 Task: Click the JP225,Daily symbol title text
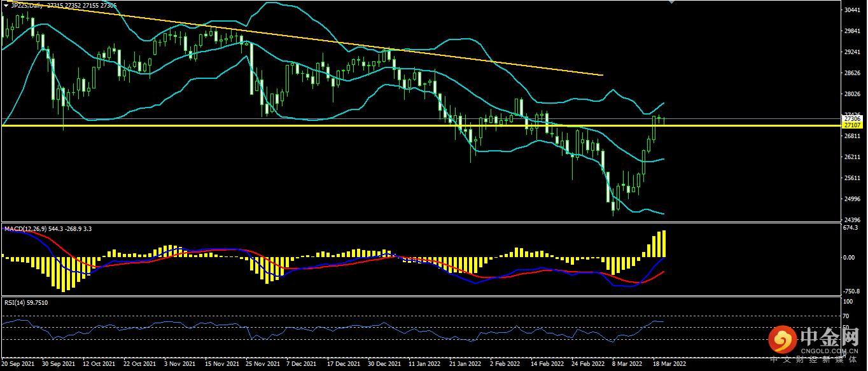(27, 5)
